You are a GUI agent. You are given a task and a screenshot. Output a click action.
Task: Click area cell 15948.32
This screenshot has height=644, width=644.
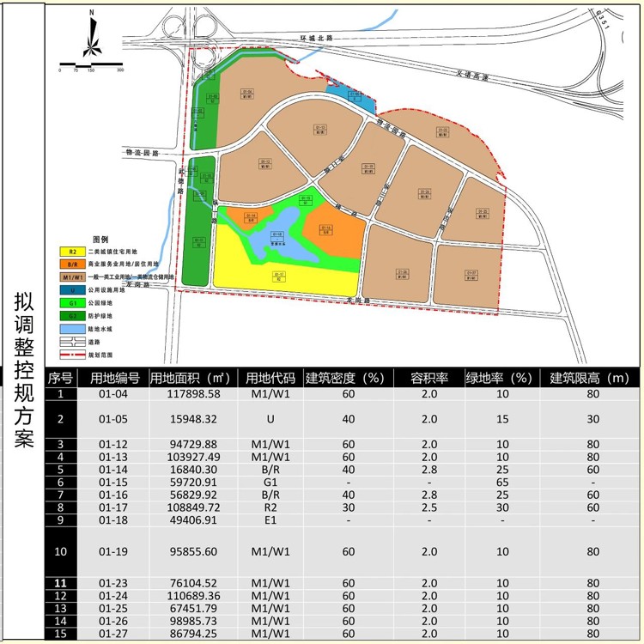pos(193,419)
